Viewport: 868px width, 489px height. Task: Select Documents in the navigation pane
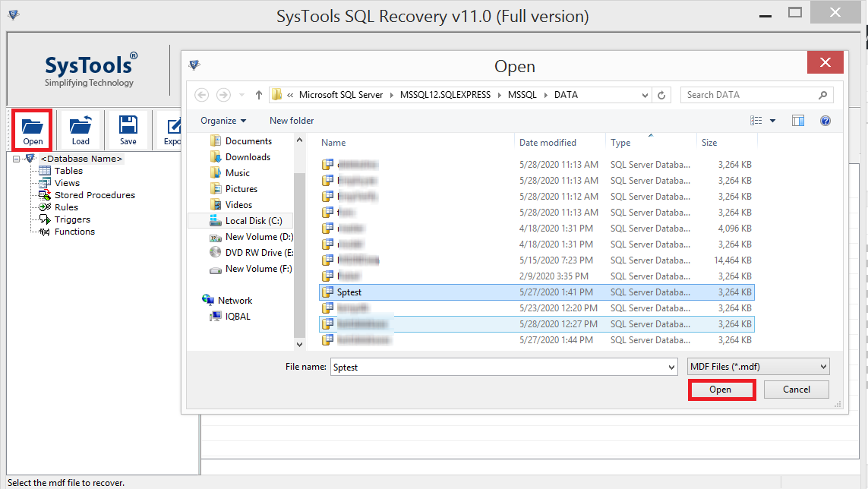tap(248, 141)
